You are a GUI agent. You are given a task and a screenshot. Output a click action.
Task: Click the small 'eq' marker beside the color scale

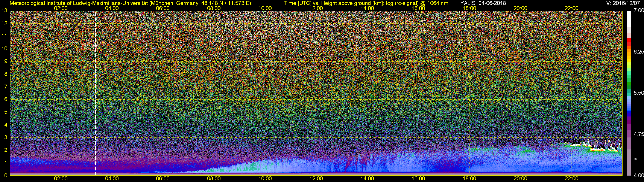pos(636,159)
